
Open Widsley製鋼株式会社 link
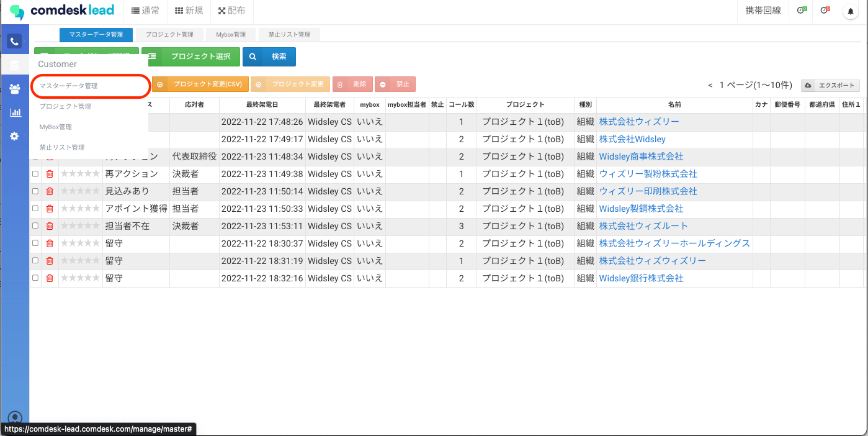(641, 209)
